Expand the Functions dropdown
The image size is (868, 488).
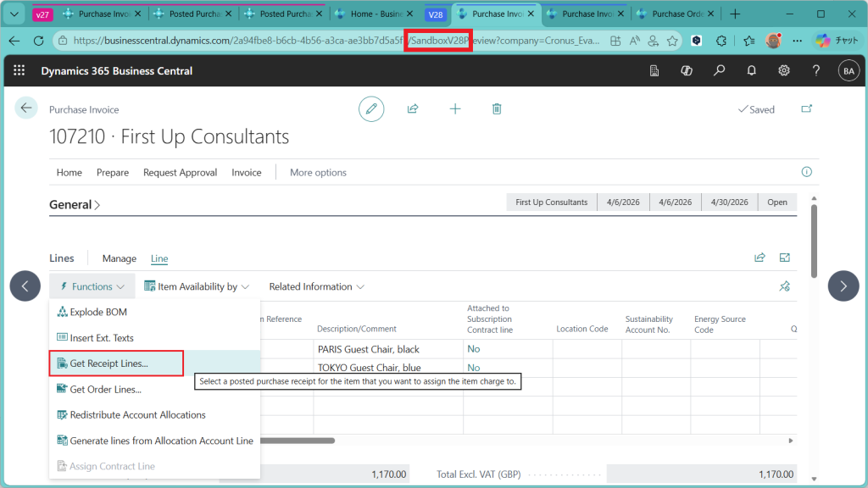(x=92, y=286)
